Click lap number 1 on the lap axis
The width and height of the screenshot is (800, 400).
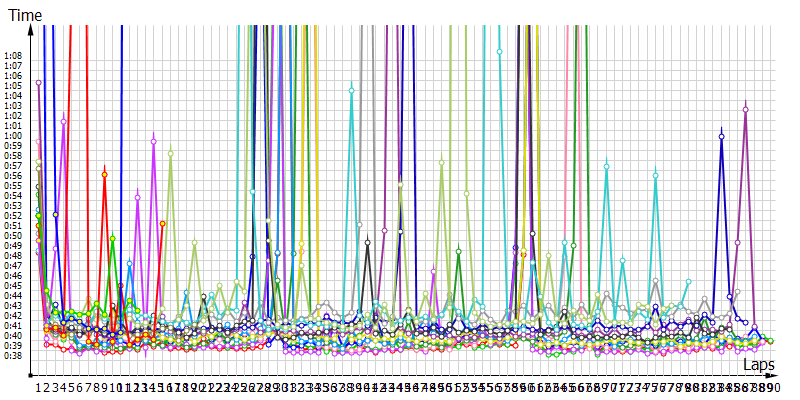coord(38,386)
